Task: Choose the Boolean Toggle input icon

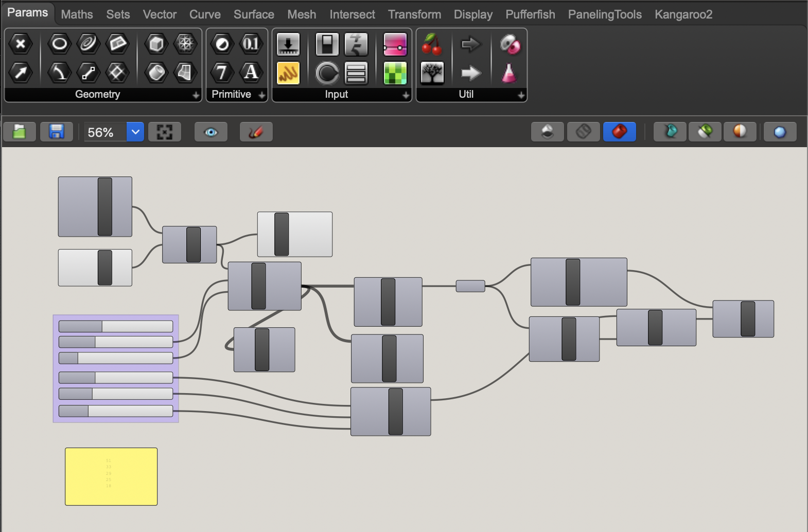Action: [x=327, y=44]
